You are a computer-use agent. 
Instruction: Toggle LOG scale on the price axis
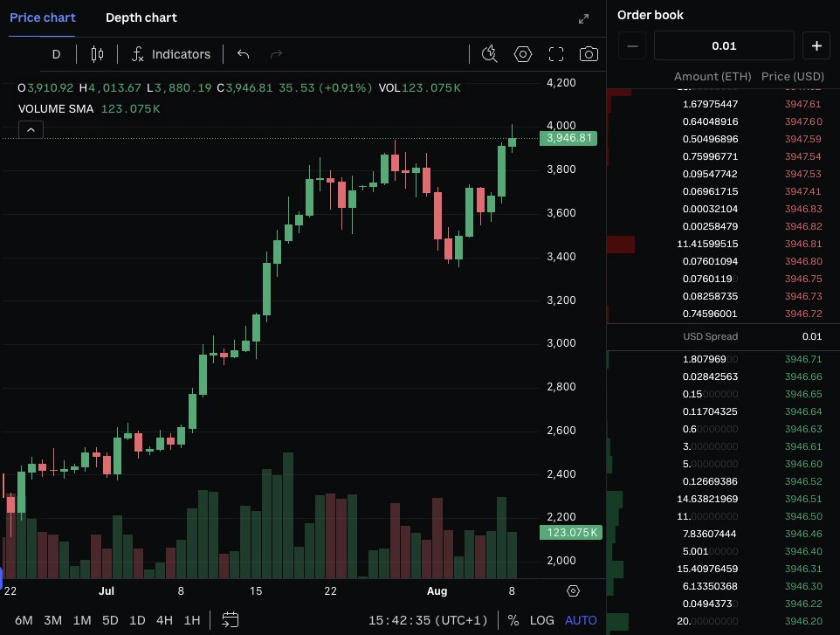542,618
